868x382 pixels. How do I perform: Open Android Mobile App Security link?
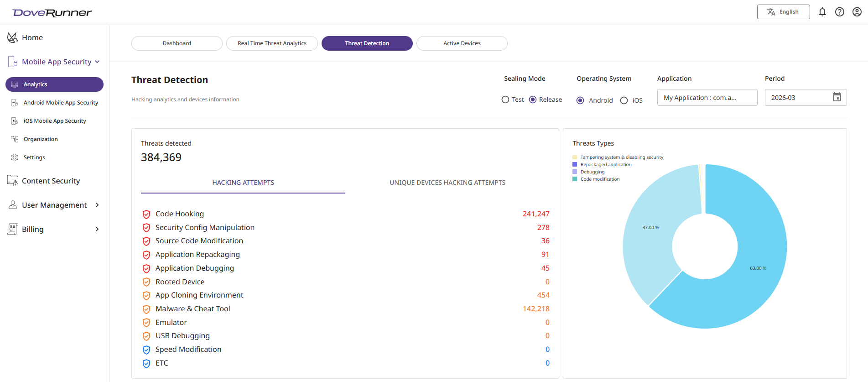tap(61, 103)
